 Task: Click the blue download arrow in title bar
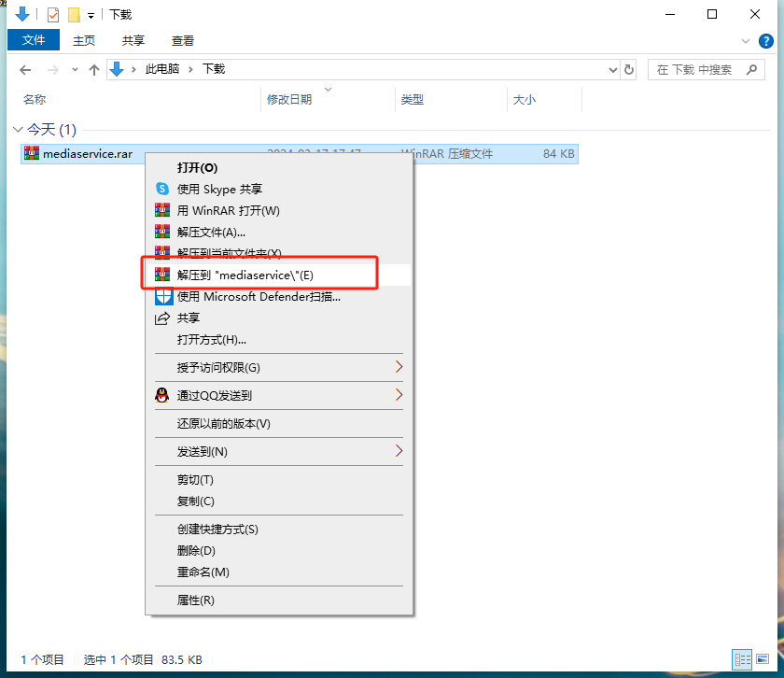tap(22, 15)
